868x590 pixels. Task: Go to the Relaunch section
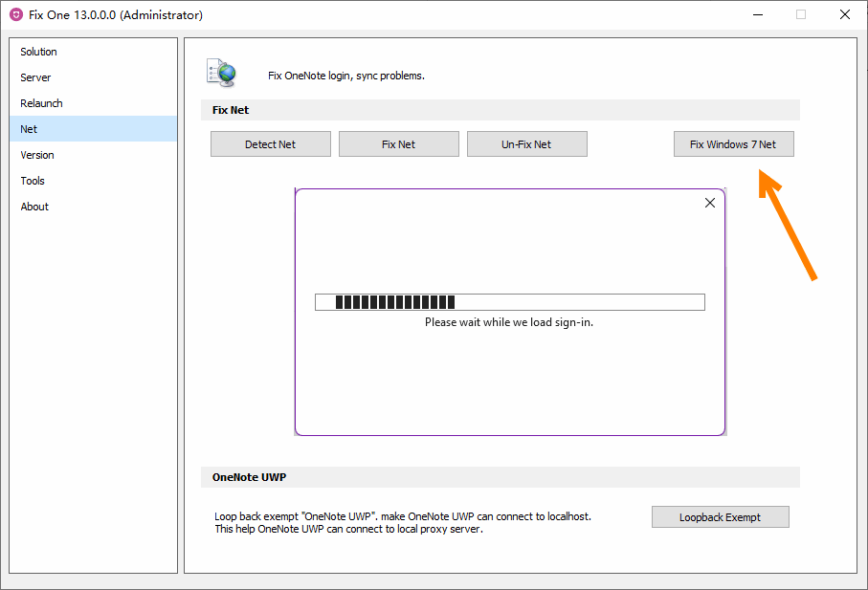coord(93,103)
